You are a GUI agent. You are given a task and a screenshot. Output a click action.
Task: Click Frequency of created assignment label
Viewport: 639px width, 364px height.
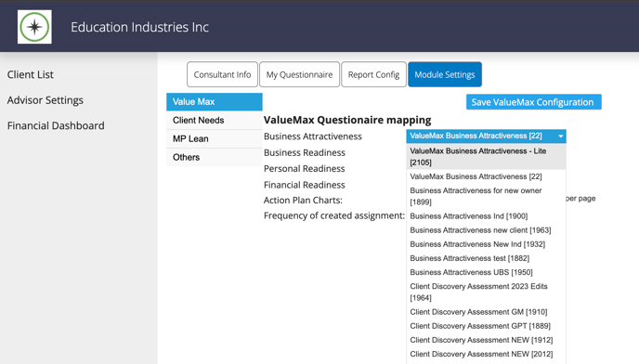point(334,215)
